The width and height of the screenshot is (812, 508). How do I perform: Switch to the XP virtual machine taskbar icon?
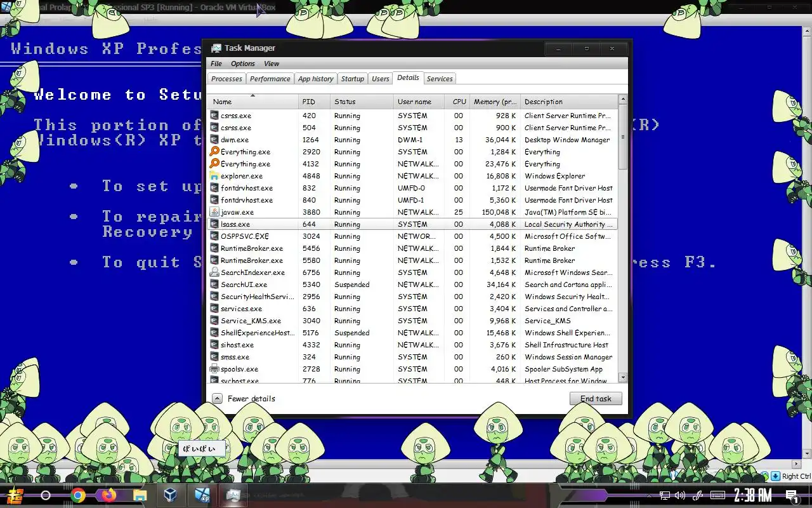[202, 495]
